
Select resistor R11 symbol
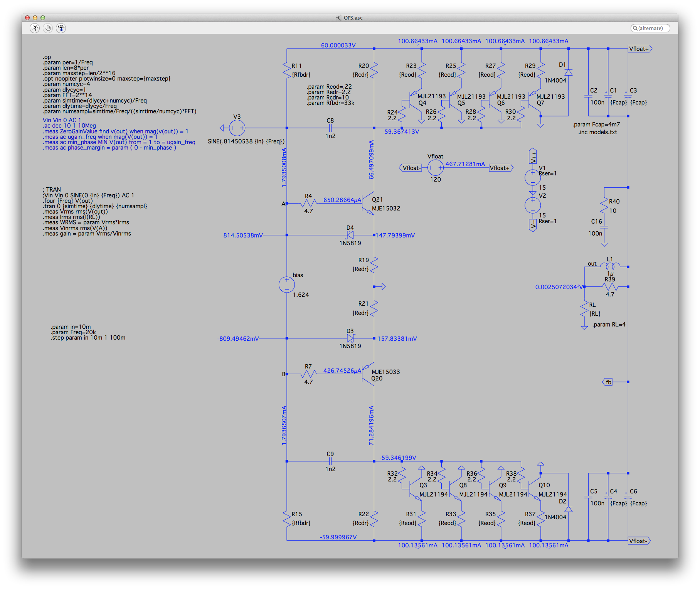point(287,70)
